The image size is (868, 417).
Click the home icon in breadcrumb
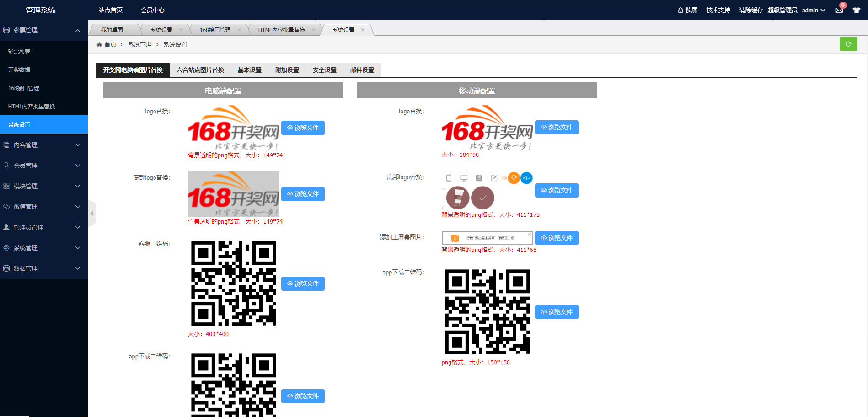[99, 44]
